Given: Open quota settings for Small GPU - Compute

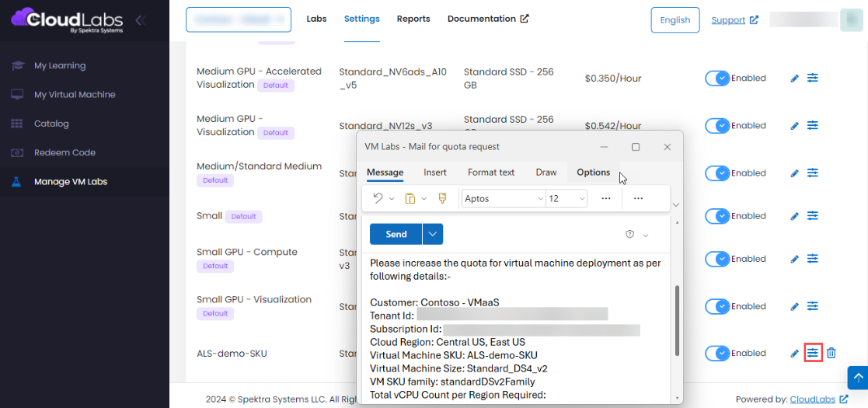Looking at the screenshot, I should (812, 259).
